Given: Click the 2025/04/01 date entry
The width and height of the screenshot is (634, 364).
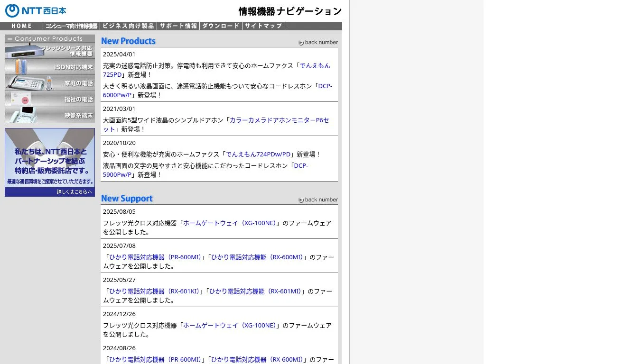Looking at the screenshot, I should (119, 54).
